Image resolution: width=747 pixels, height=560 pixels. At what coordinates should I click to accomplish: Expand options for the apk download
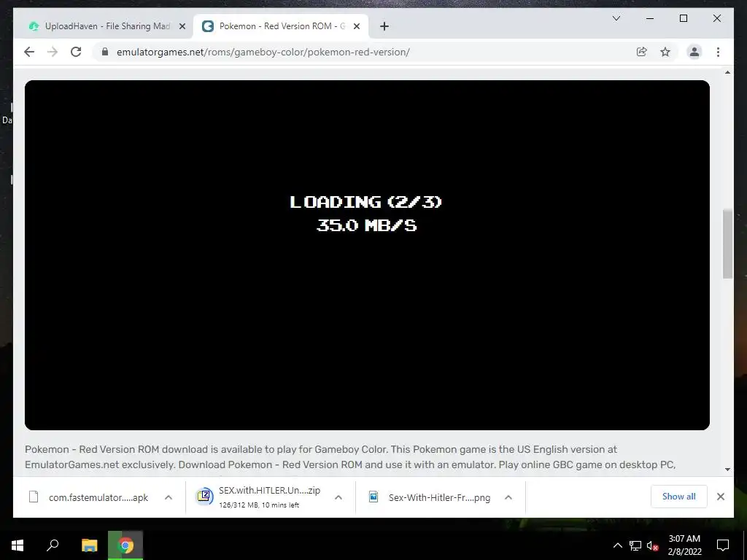(169, 497)
